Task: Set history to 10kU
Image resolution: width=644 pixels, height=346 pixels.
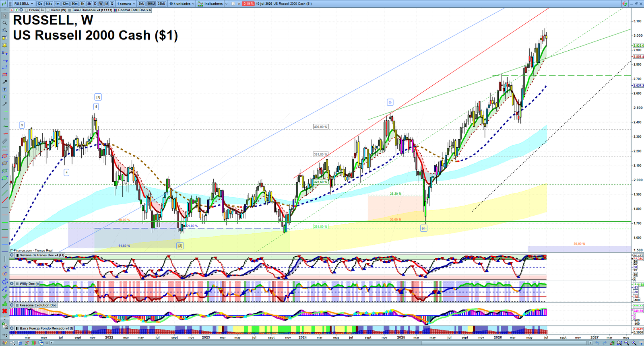Action: point(151,4)
